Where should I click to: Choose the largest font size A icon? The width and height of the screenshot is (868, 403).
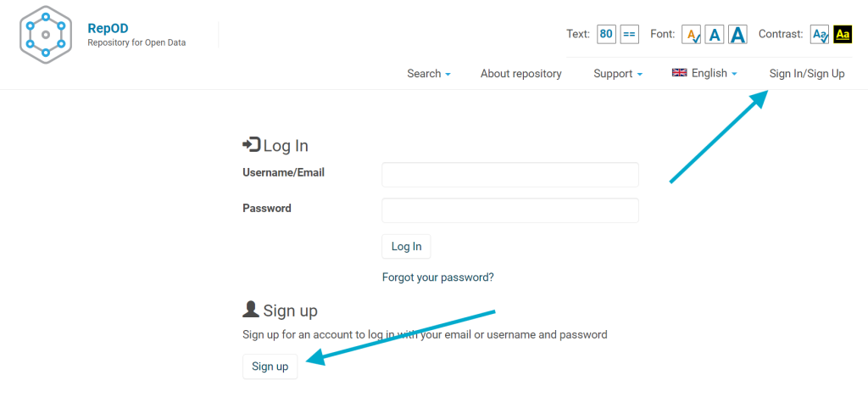coord(738,35)
